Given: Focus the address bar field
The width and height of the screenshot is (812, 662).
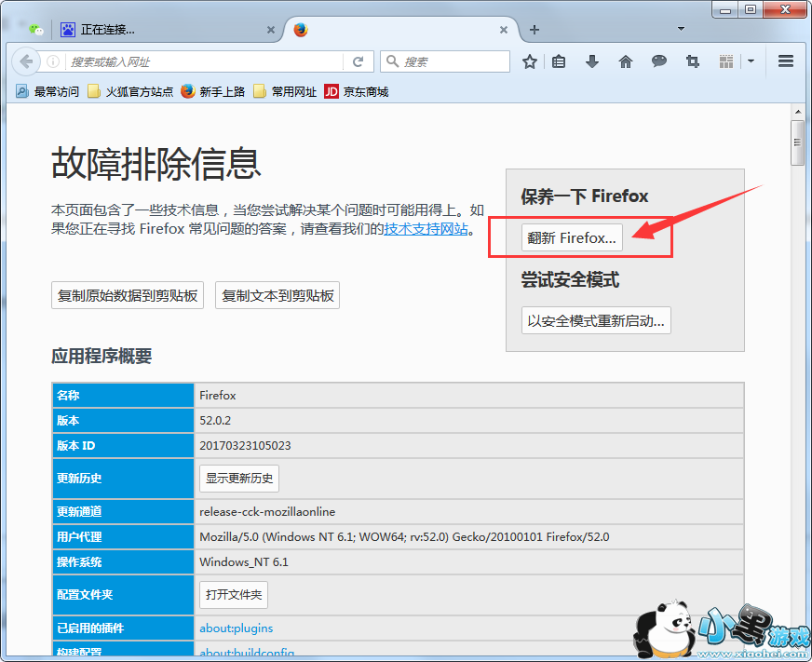Looking at the screenshot, I should click(x=204, y=61).
